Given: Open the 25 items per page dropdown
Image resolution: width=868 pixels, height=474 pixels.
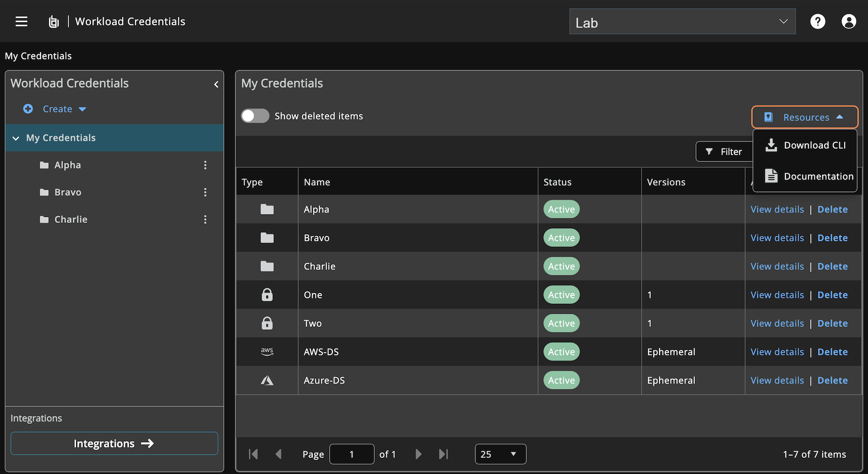Looking at the screenshot, I should click(x=501, y=454).
